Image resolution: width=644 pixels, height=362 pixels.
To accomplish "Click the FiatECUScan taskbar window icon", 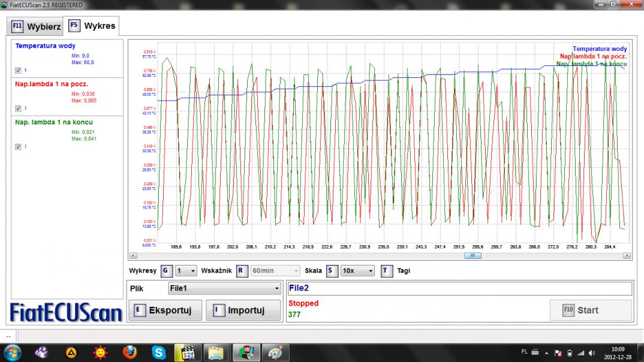I will pyautogui.click(x=246, y=352).
